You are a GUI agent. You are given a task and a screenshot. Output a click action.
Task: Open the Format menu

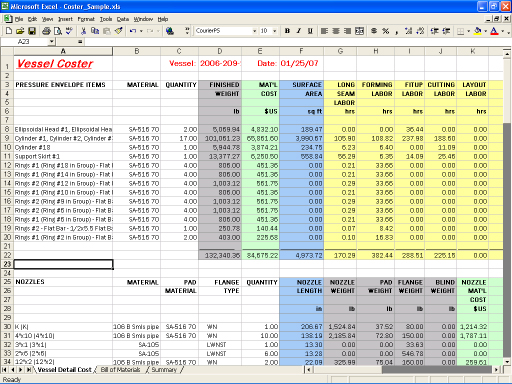click(x=86, y=19)
